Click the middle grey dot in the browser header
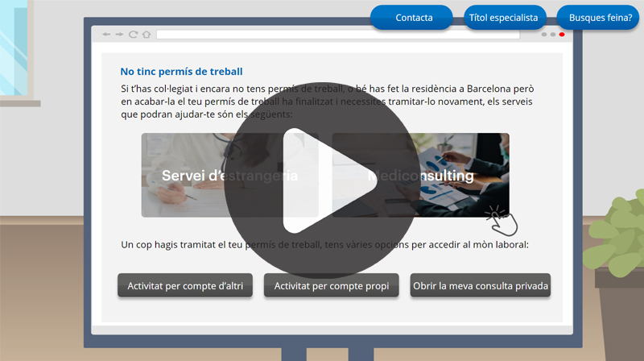This screenshot has width=644, height=361. (553, 35)
